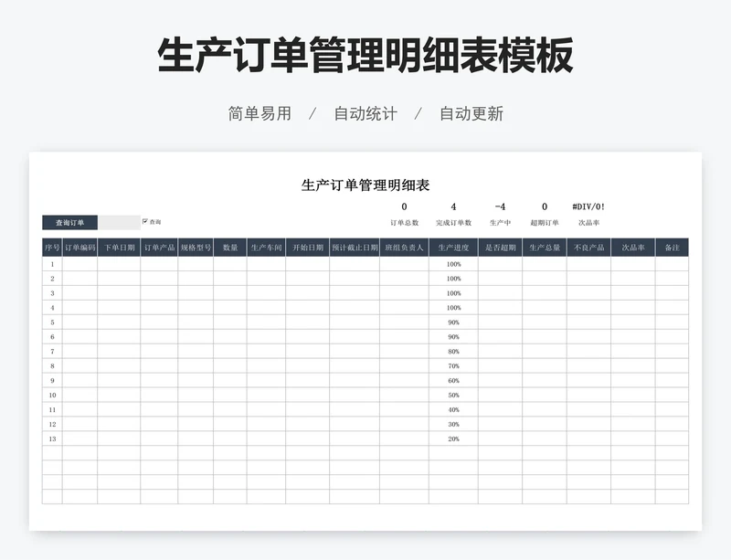Image resolution: width=731 pixels, height=560 pixels.
Task: Select the 数量 column header
Action: (230, 248)
